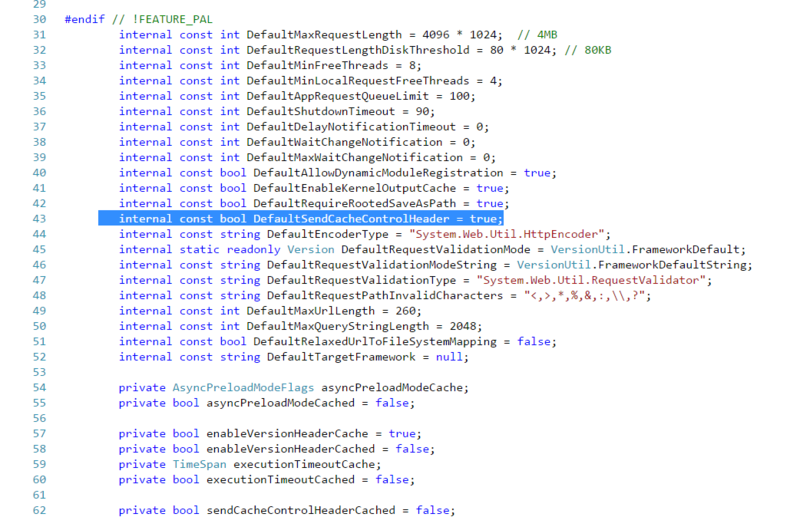Image resolution: width=800 pixels, height=517 pixels.
Task: Click line number 43 in the gutter
Action: pos(39,218)
